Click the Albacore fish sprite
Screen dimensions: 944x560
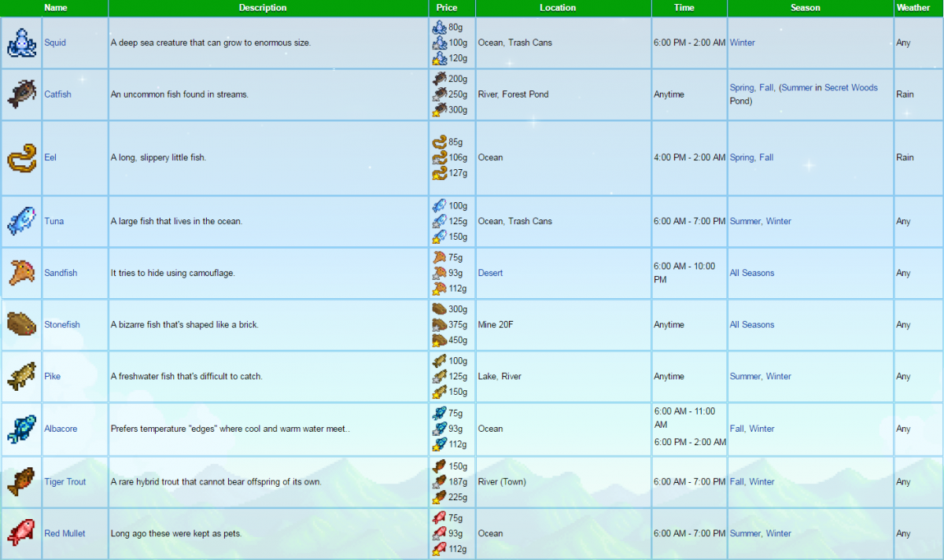21,429
